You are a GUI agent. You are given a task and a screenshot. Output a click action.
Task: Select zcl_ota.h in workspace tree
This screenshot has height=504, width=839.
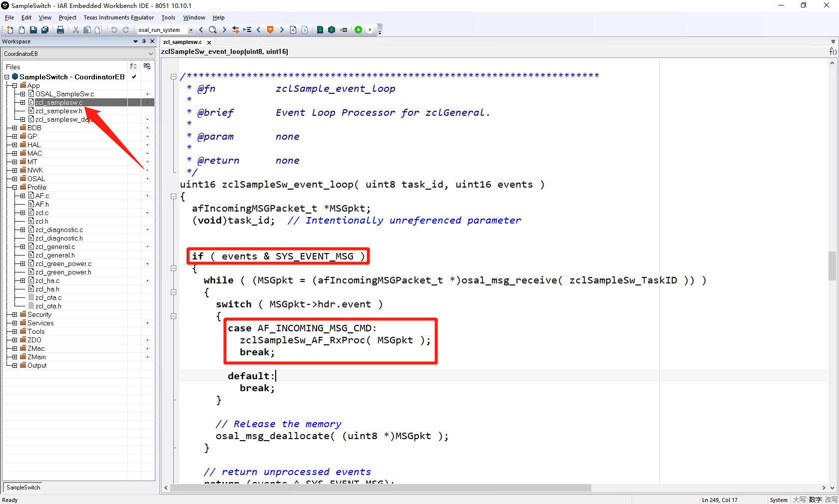(x=48, y=306)
